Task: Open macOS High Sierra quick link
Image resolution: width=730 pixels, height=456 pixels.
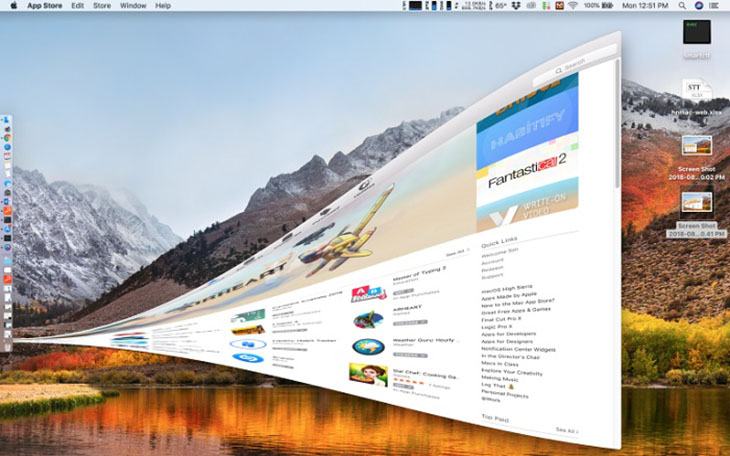Action: tap(507, 289)
